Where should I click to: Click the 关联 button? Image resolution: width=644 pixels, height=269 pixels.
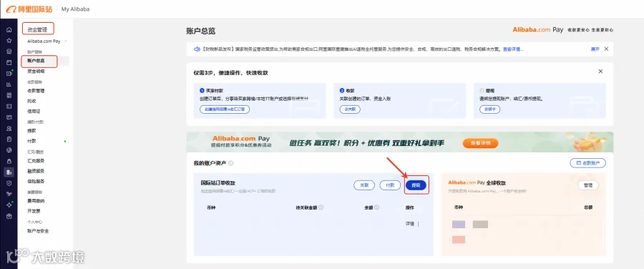pyautogui.click(x=364, y=185)
